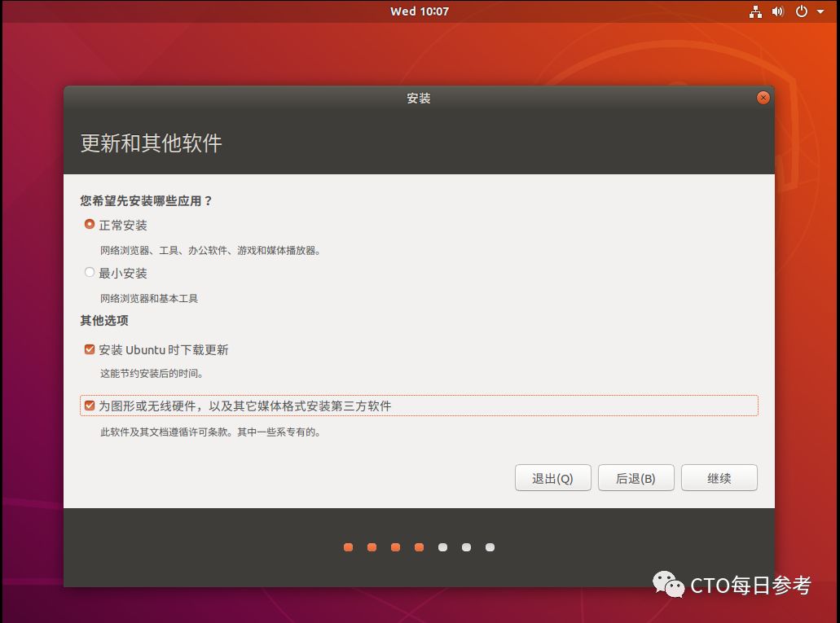Click the 安装 window title bar
This screenshot has width=840, height=623.
pyautogui.click(x=419, y=98)
